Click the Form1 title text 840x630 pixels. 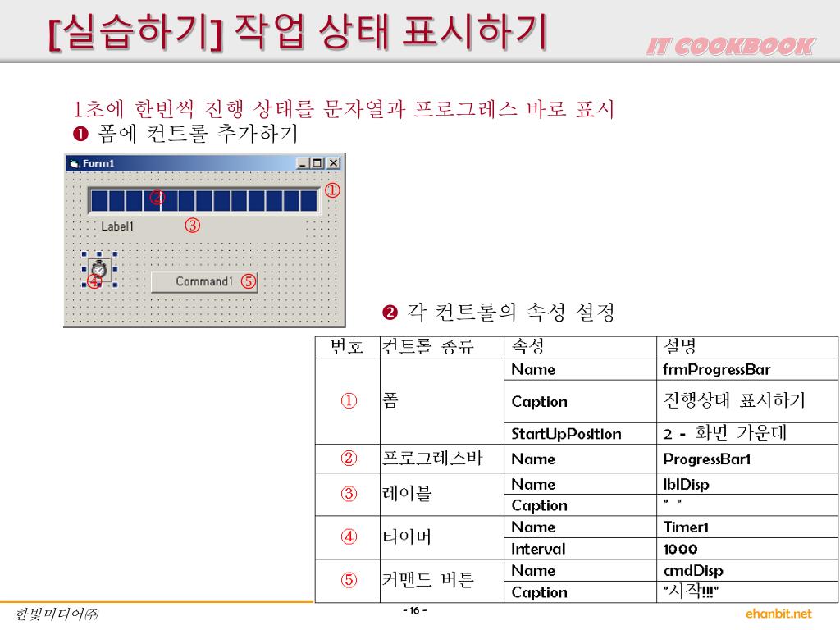coord(98,163)
